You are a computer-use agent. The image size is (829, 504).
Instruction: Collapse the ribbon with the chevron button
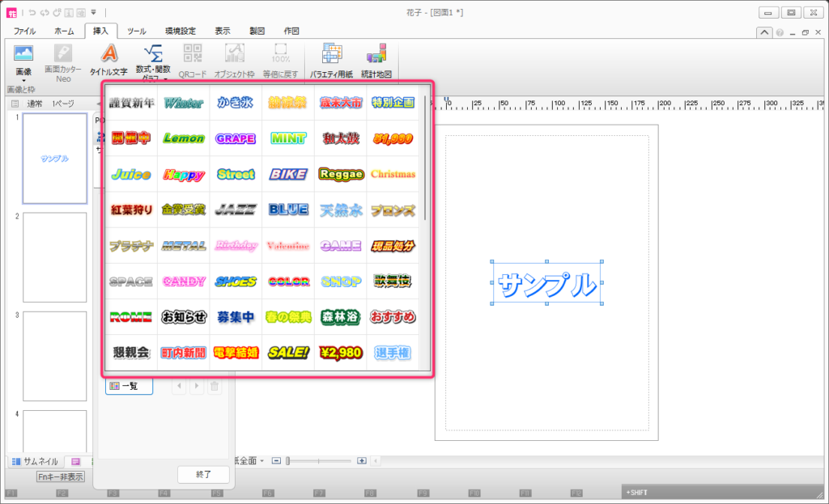pyautogui.click(x=763, y=32)
